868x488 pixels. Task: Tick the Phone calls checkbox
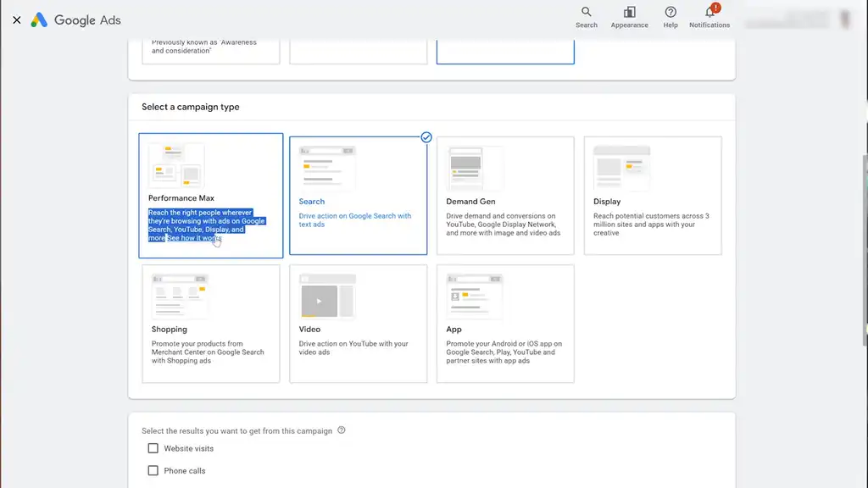[153, 470]
